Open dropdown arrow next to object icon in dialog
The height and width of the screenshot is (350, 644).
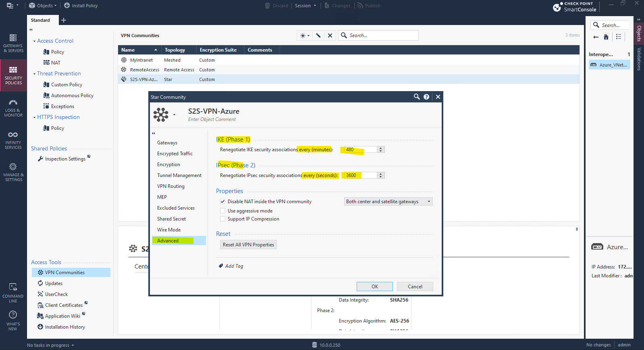pos(175,115)
